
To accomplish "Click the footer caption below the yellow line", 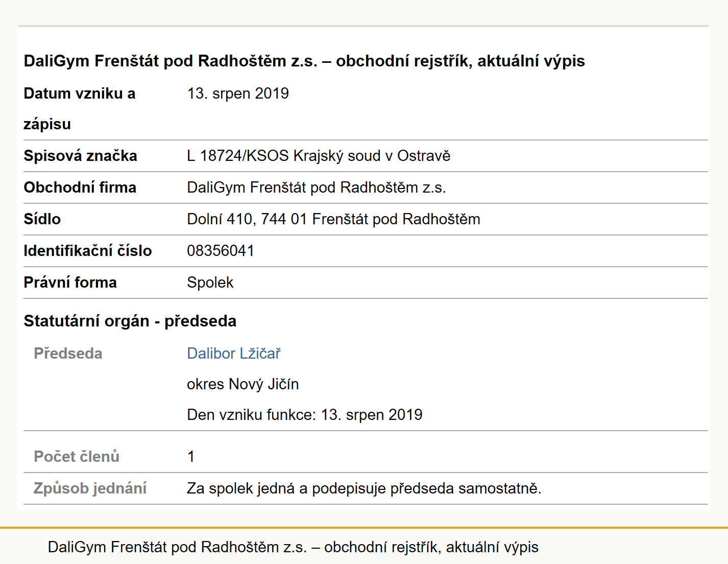I will click(293, 547).
